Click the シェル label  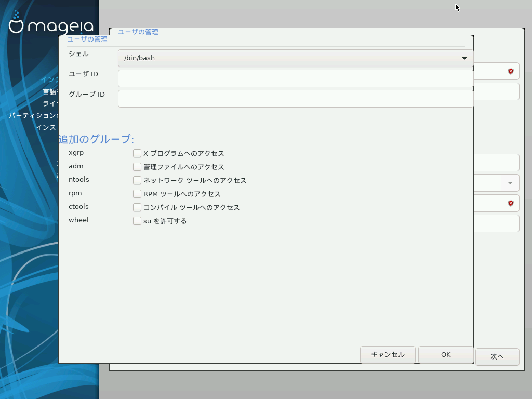coord(78,54)
